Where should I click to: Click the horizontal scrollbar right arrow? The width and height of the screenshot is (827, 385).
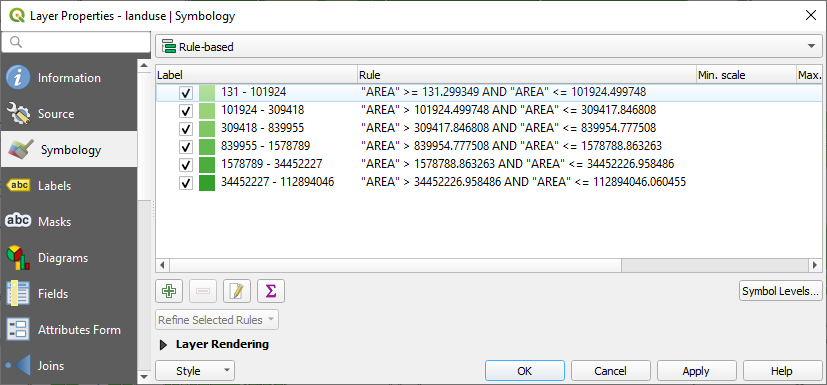(815, 265)
